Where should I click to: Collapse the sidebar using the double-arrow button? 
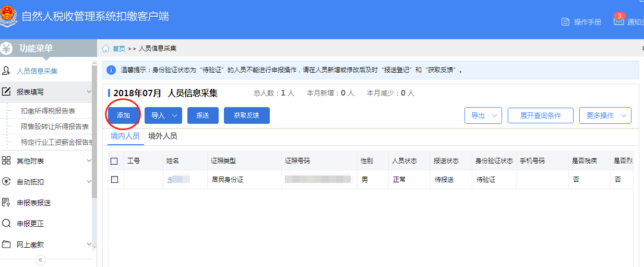pos(41,260)
